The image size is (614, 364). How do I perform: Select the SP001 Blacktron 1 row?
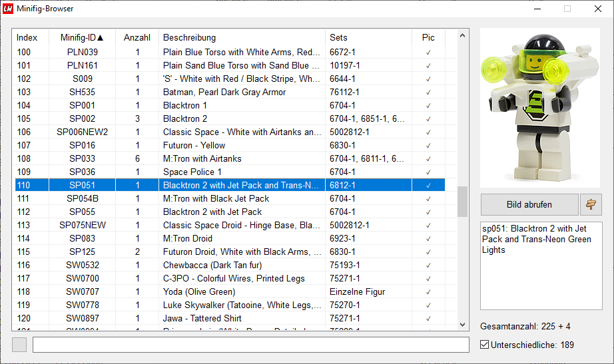230,105
